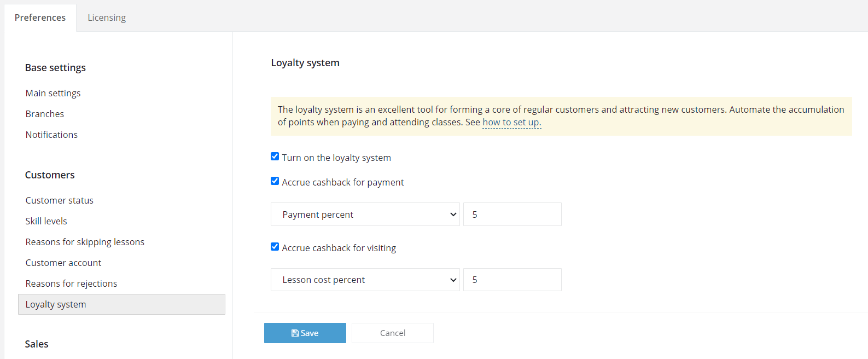The image size is (868, 359).
Task: Toggle the Turn on the loyalty system checkbox
Action: (x=275, y=157)
